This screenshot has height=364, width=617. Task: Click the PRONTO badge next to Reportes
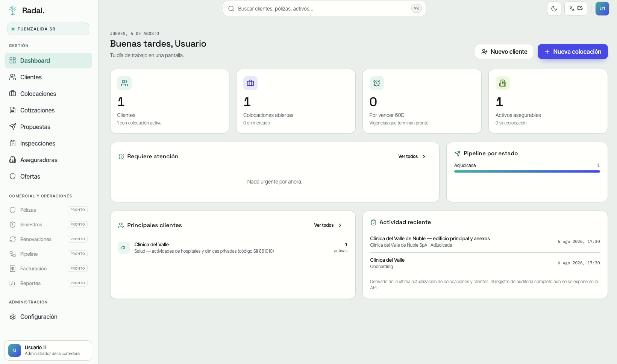(77, 283)
